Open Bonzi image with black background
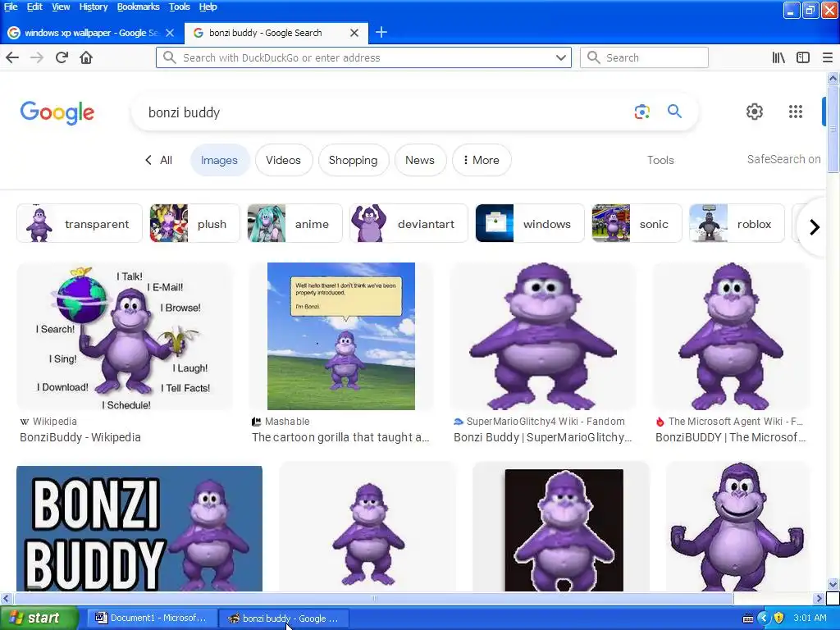 tap(564, 531)
